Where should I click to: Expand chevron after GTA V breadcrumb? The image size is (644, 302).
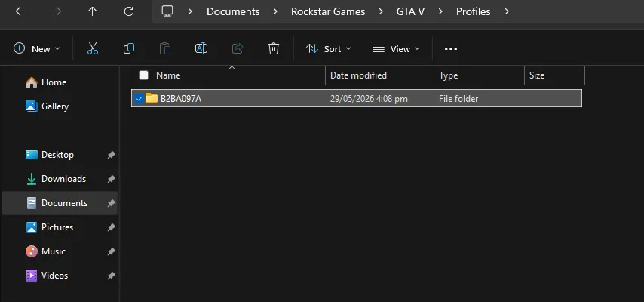[x=440, y=11]
